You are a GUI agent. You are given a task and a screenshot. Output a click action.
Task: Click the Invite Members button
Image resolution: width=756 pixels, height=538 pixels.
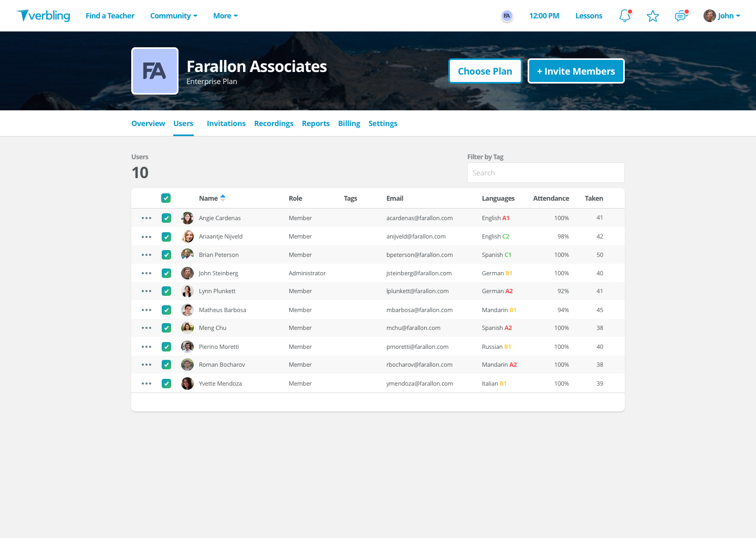coord(576,71)
